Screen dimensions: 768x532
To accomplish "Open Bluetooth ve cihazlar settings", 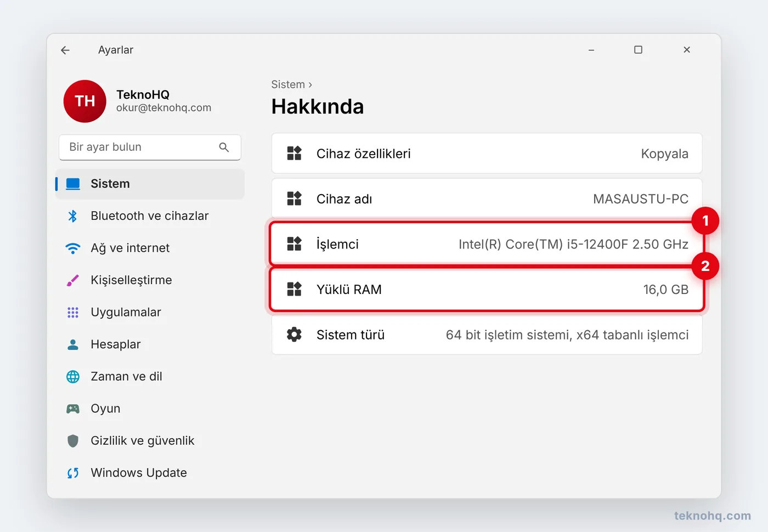I will tap(150, 216).
